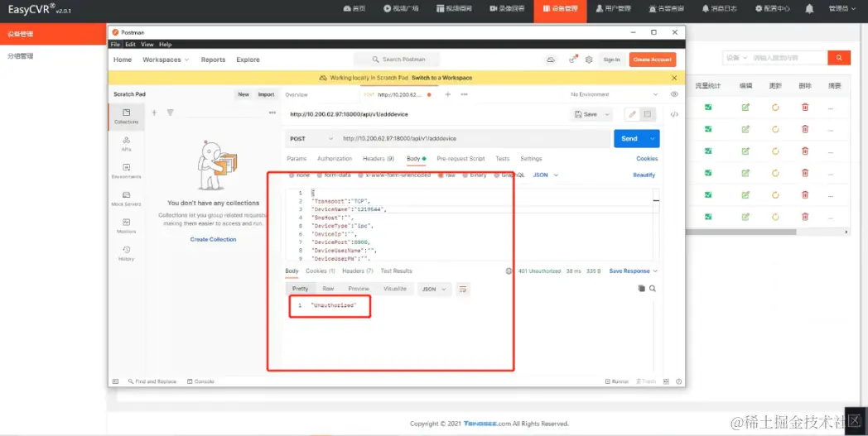Click the Import button in Scratch Pad
868x436 pixels.
(x=266, y=94)
